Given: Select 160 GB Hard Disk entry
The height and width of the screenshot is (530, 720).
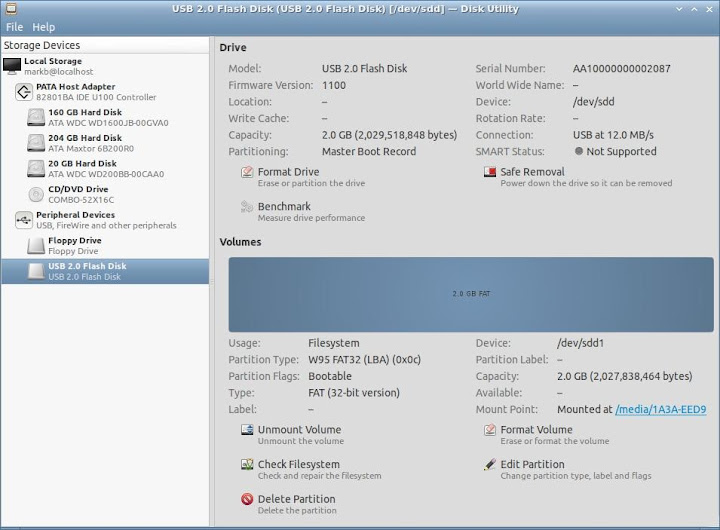Looking at the screenshot, I should (105, 118).
